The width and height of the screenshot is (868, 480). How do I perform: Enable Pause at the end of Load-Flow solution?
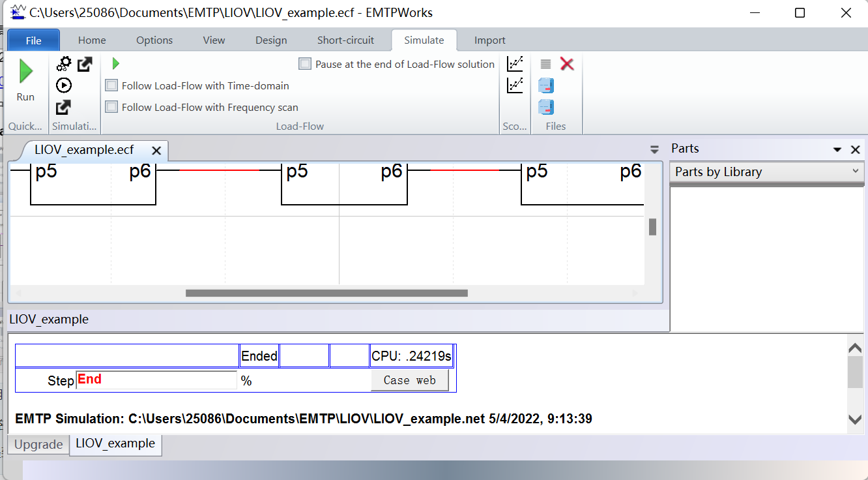304,63
